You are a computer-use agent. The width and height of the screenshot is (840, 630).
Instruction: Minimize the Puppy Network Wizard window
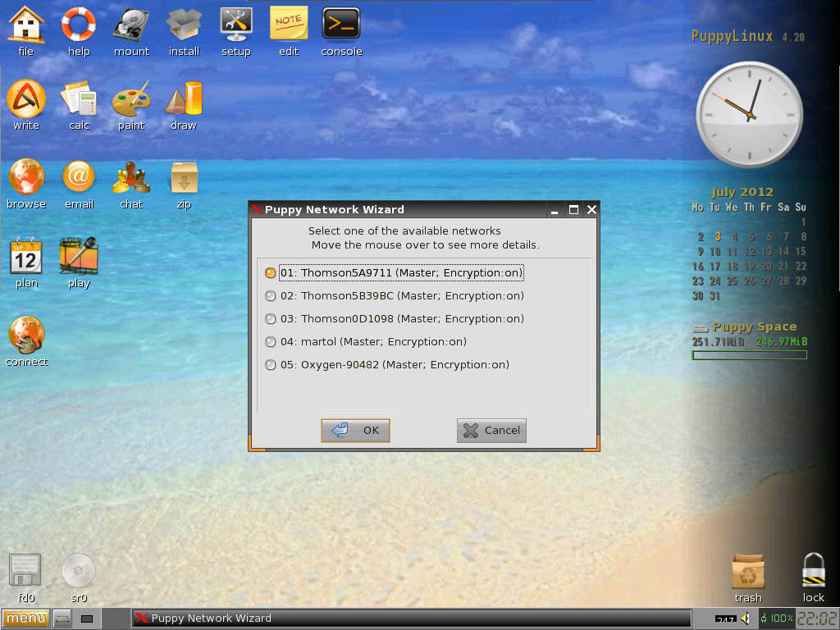point(555,210)
